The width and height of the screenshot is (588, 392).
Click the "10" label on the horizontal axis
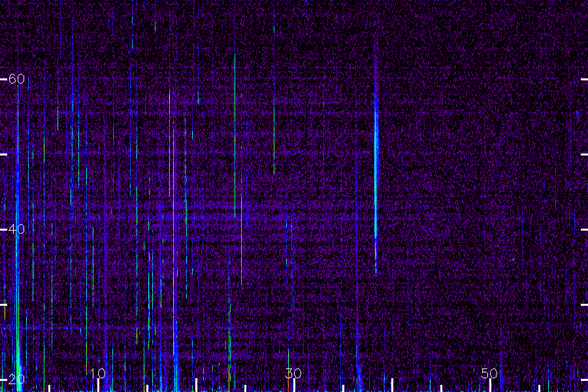(98, 373)
